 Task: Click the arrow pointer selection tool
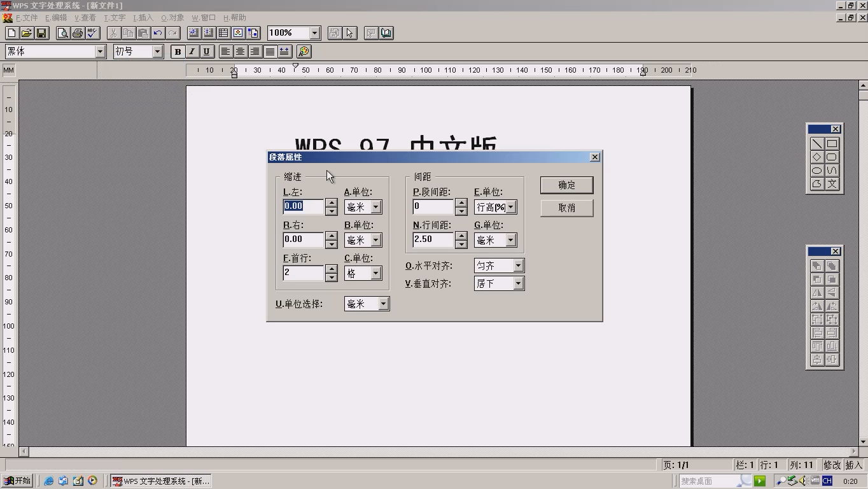click(349, 33)
